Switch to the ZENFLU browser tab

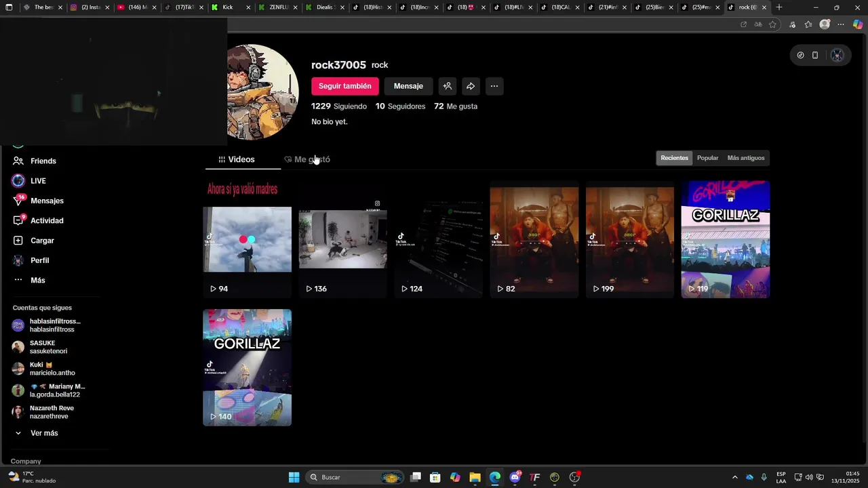click(277, 7)
